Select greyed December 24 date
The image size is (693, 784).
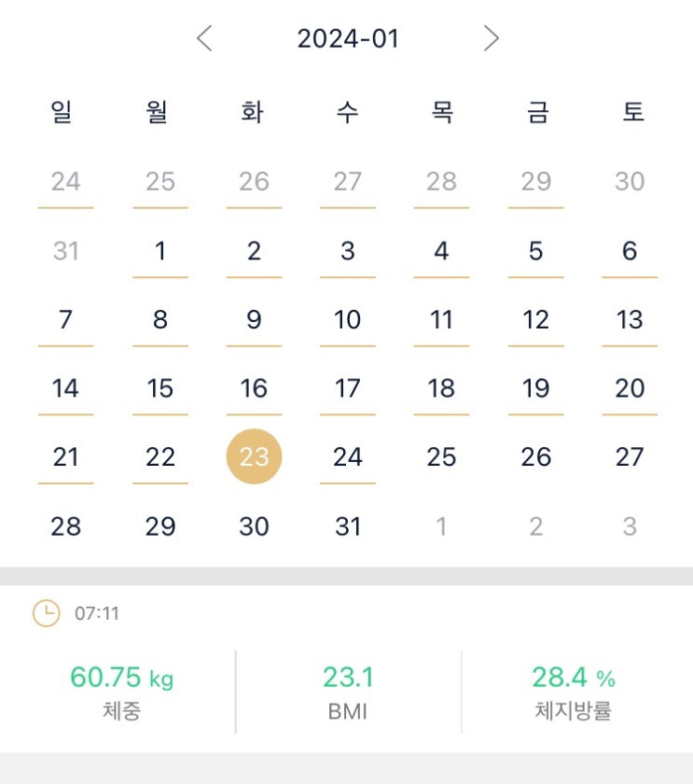click(65, 181)
